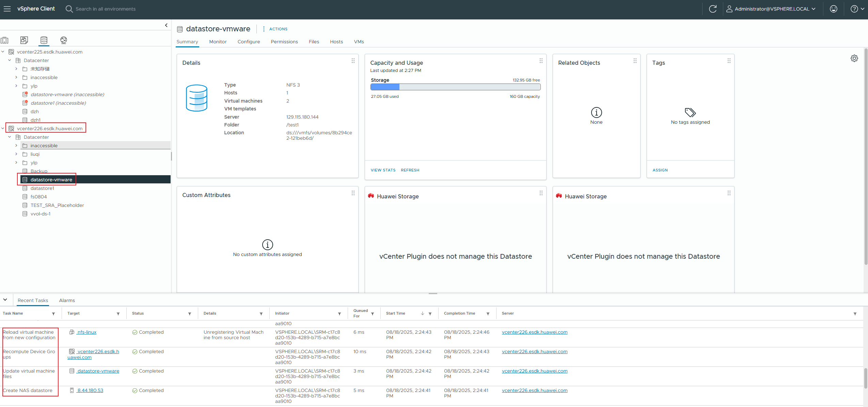The height and width of the screenshot is (407, 868).
Task: Click the Capacity and Usage card handle
Action: (x=541, y=61)
